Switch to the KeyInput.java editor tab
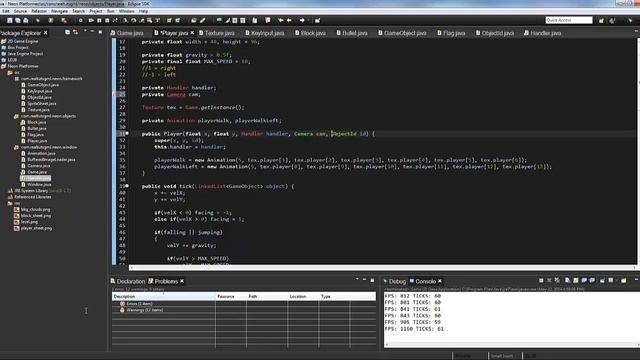Screen dimensions: 640x360 point(264,33)
